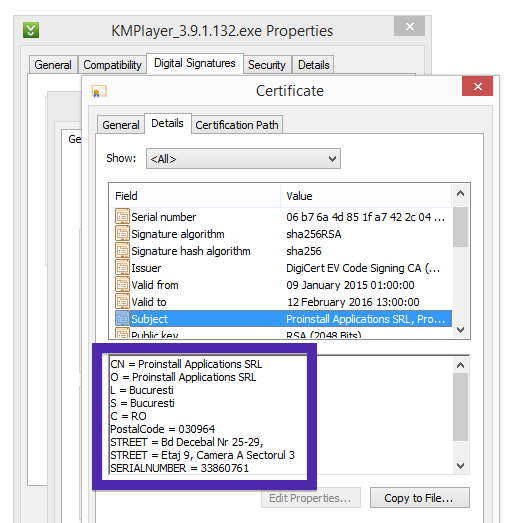This screenshot has height=523, width=507.
Task: Click 'PostalCode = 030964' line
Action: 163,429
